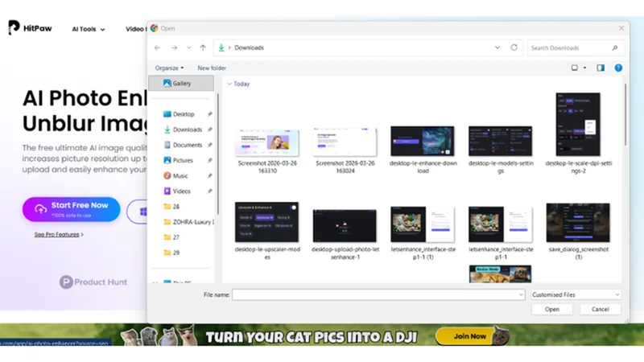Select save_dialog_screenshot (1) file
This screenshot has height=362, width=644.
click(x=578, y=231)
